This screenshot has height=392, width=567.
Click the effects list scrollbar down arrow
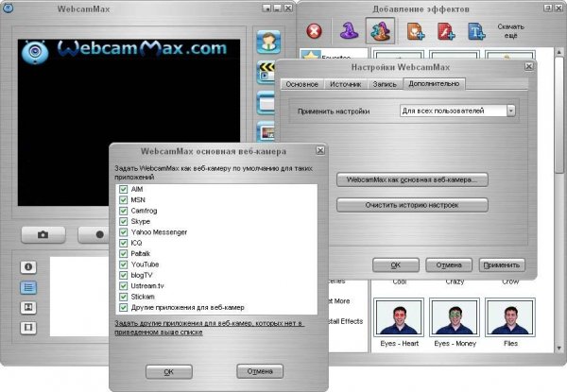click(559, 349)
